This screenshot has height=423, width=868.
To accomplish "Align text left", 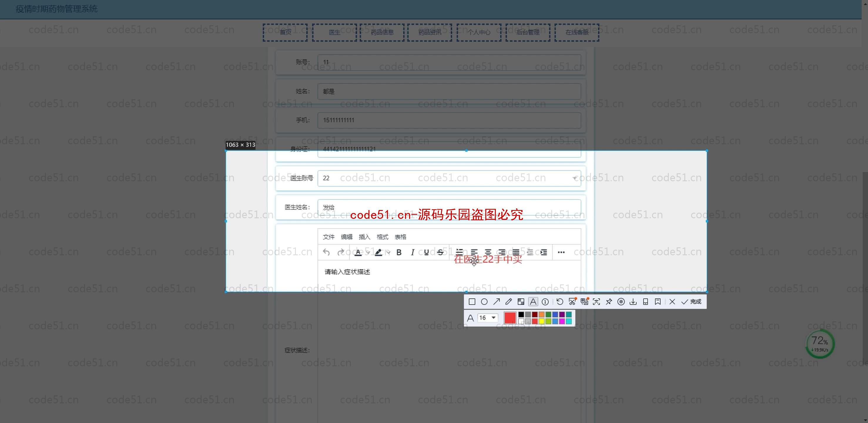I will [x=474, y=252].
